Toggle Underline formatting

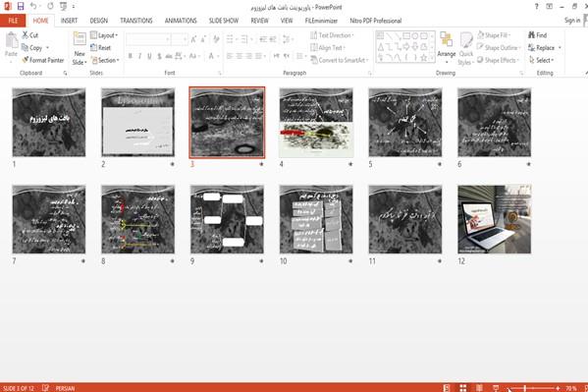(x=149, y=56)
